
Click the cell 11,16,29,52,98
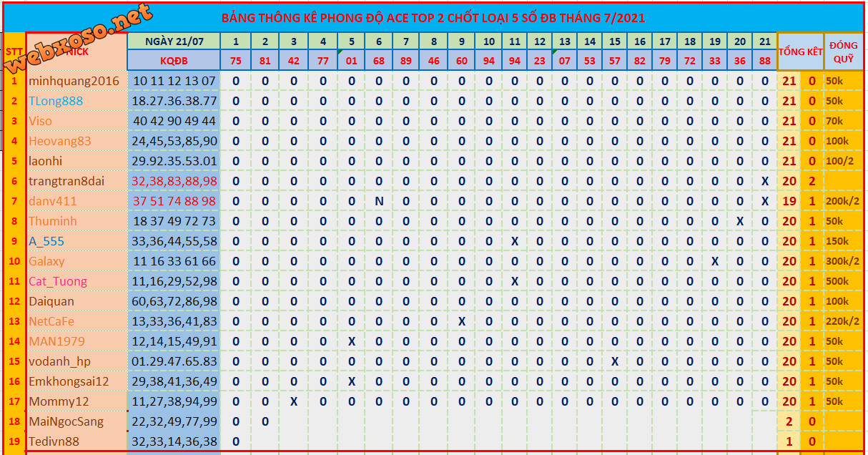[x=174, y=281]
